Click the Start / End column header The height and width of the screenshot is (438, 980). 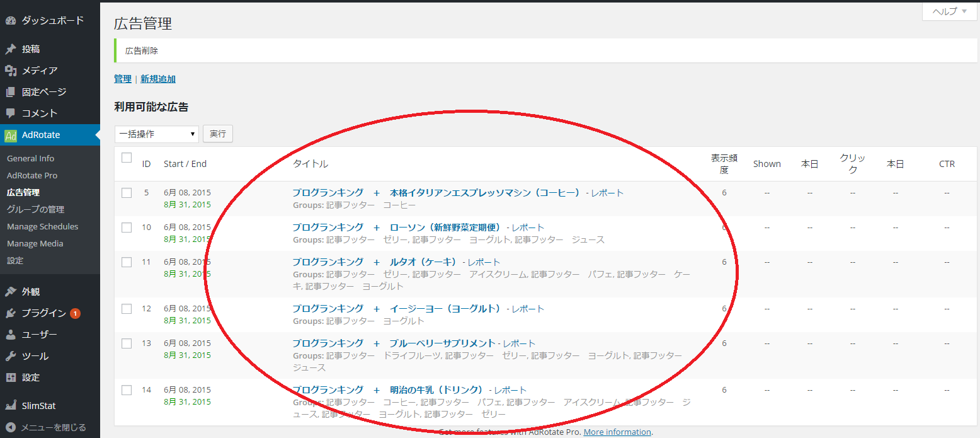pos(185,164)
